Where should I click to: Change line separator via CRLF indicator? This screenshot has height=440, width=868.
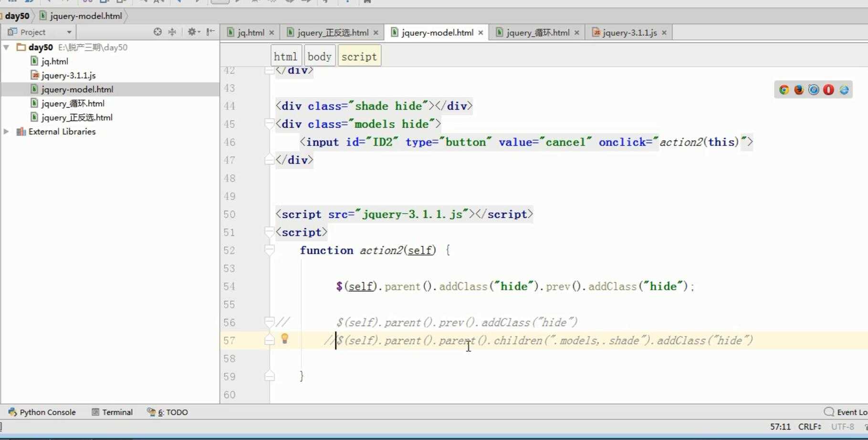[x=810, y=427]
